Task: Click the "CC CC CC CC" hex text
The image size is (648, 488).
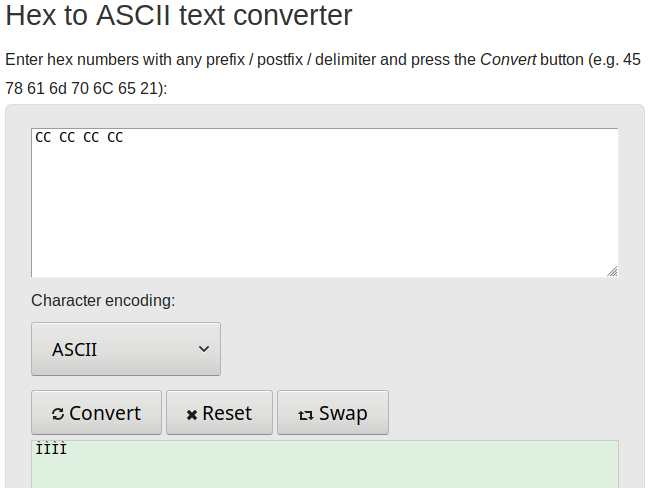Action: [79, 137]
